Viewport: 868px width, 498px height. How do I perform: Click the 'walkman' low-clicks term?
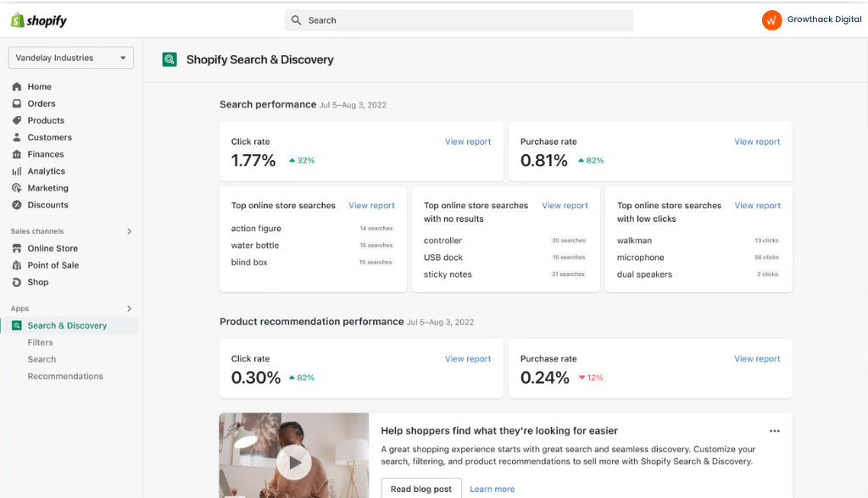[634, 241]
